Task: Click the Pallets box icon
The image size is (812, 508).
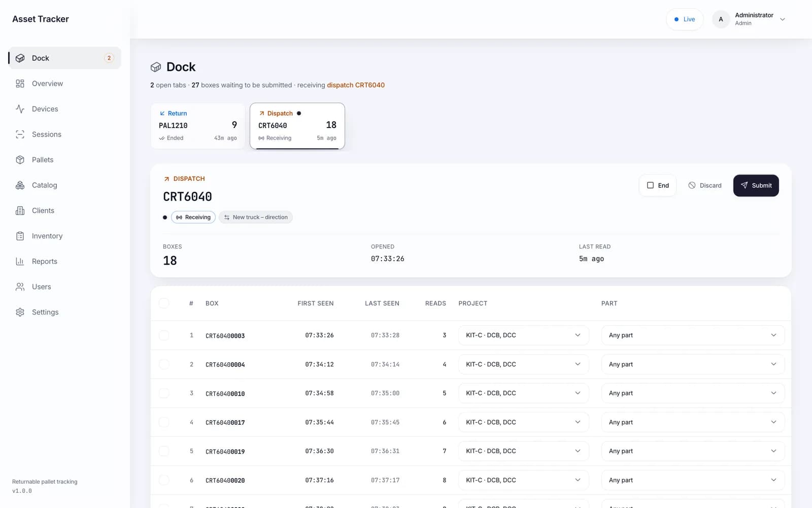Action: 20,160
